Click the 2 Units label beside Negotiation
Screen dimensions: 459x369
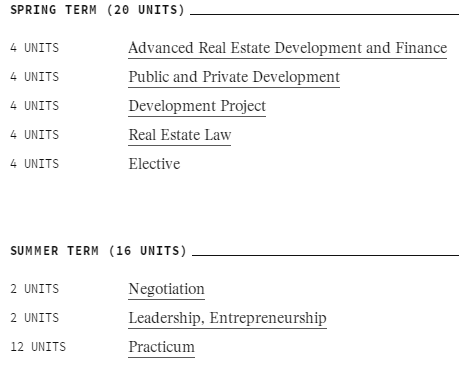[x=35, y=289]
